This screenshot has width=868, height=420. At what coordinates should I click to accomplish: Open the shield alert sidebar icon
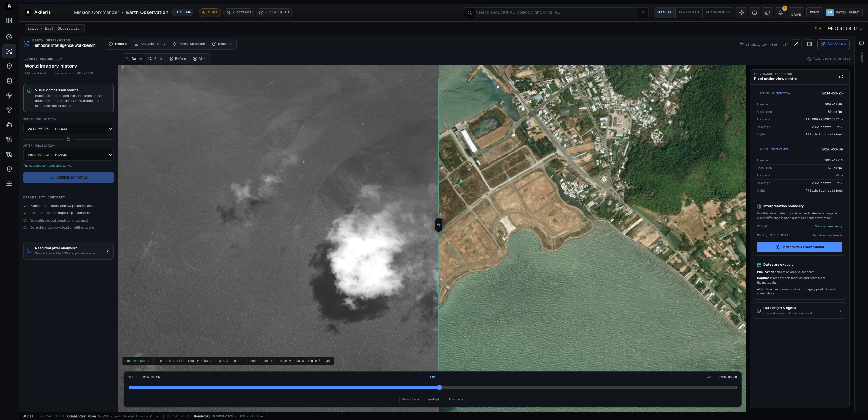(9, 66)
